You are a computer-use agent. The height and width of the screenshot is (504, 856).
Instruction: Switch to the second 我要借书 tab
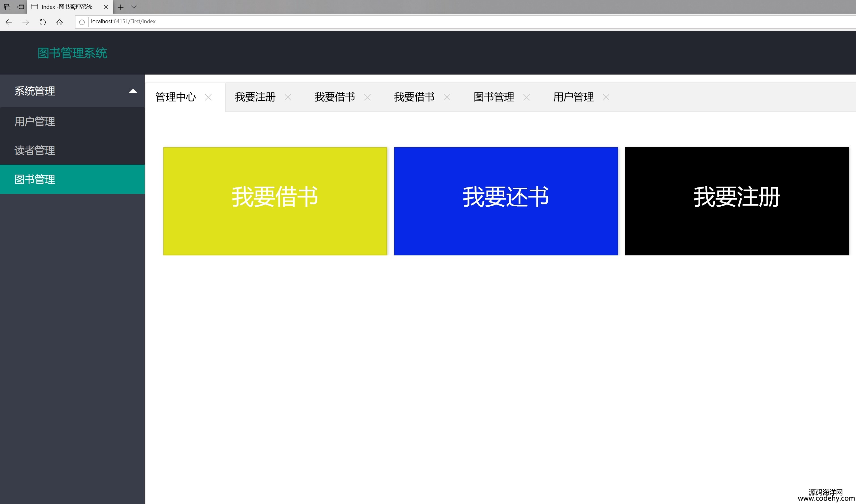(x=414, y=97)
